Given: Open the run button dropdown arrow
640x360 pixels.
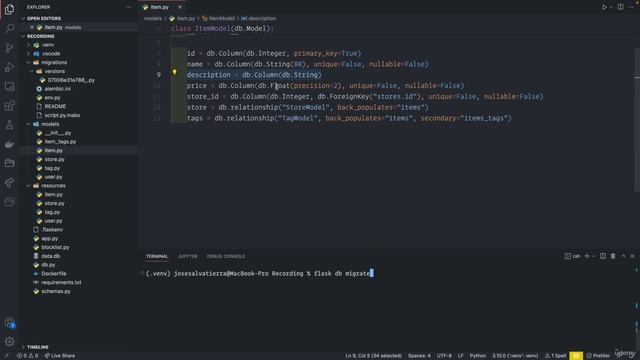Looking at the screenshot, I should 611,7.
